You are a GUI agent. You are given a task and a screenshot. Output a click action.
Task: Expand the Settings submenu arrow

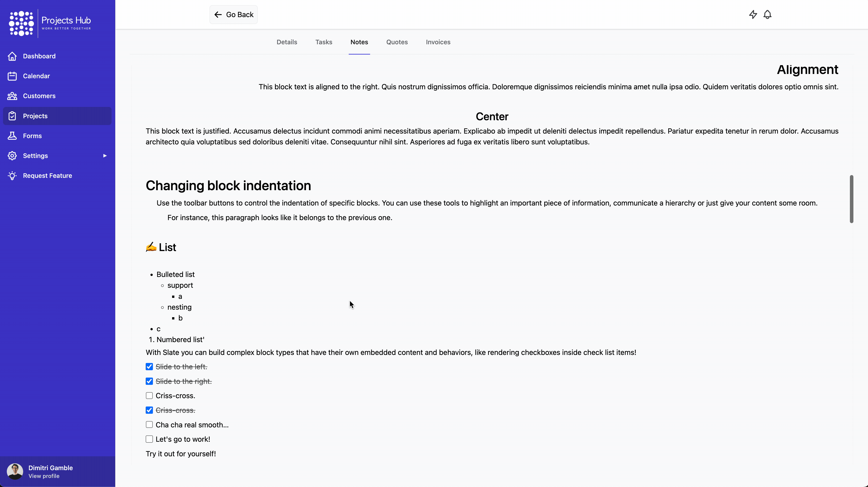coord(105,155)
